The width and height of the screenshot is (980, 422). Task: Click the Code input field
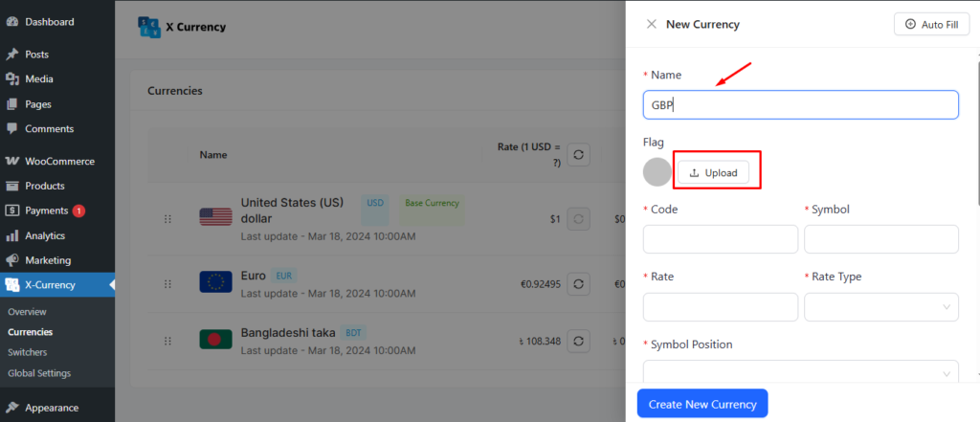pos(721,239)
